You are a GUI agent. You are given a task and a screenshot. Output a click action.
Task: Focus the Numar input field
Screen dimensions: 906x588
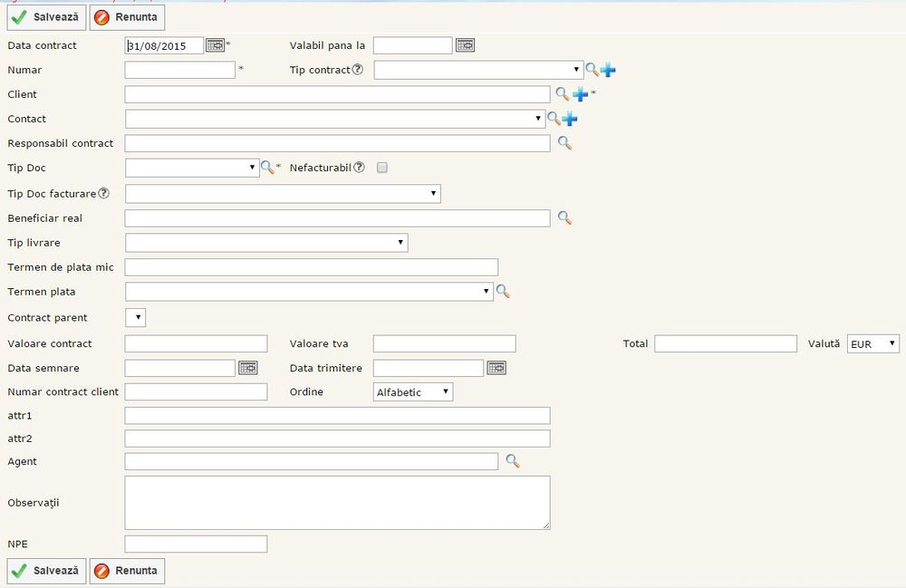(180, 70)
